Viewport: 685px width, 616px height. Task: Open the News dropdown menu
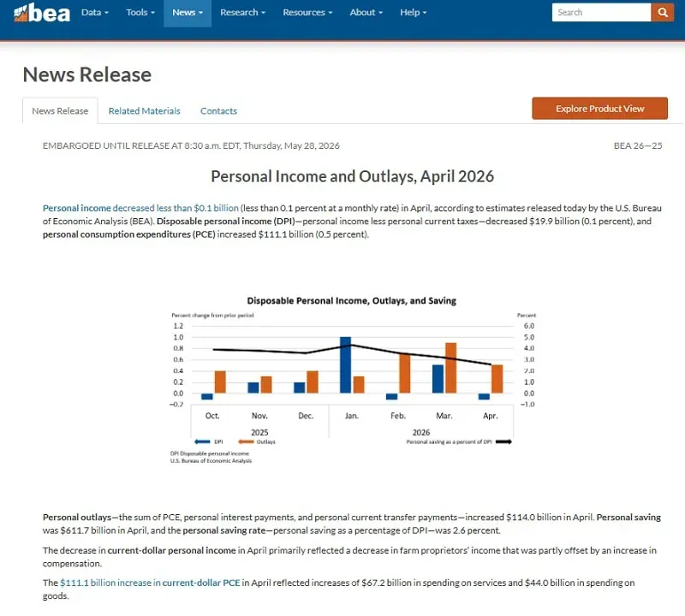pyautogui.click(x=188, y=13)
